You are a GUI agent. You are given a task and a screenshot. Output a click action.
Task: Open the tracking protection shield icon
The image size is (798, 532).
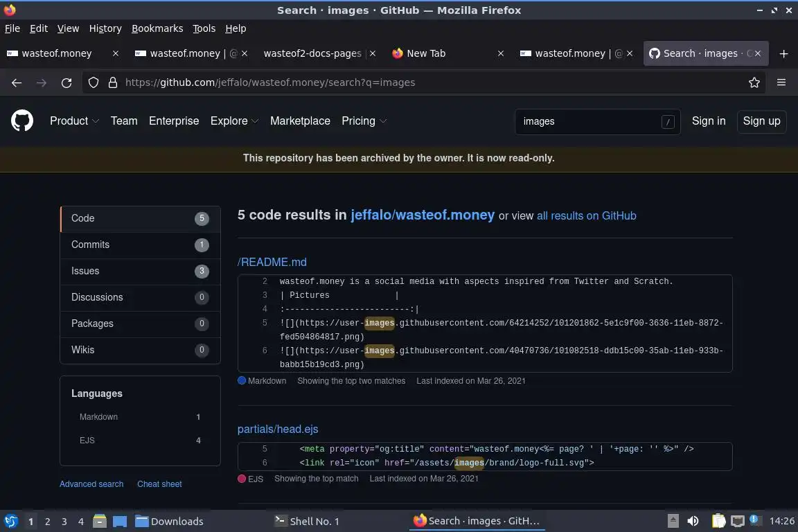coord(93,82)
